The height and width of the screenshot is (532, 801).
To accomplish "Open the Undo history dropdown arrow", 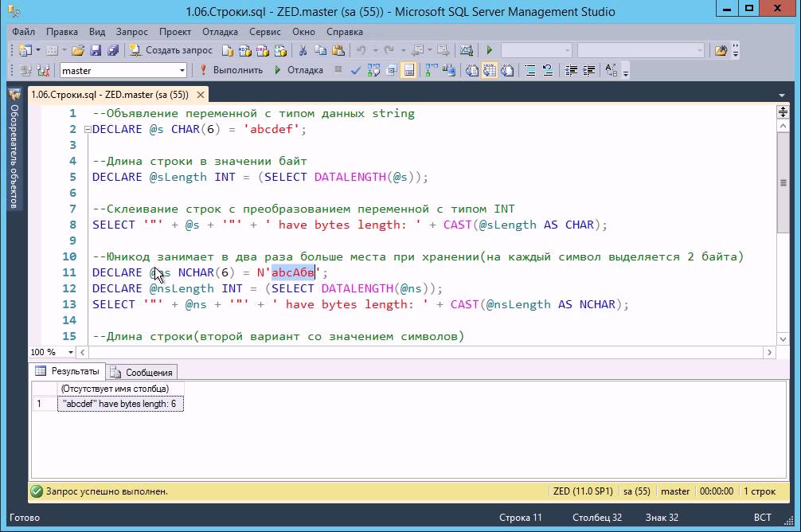I will coord(374,50).
